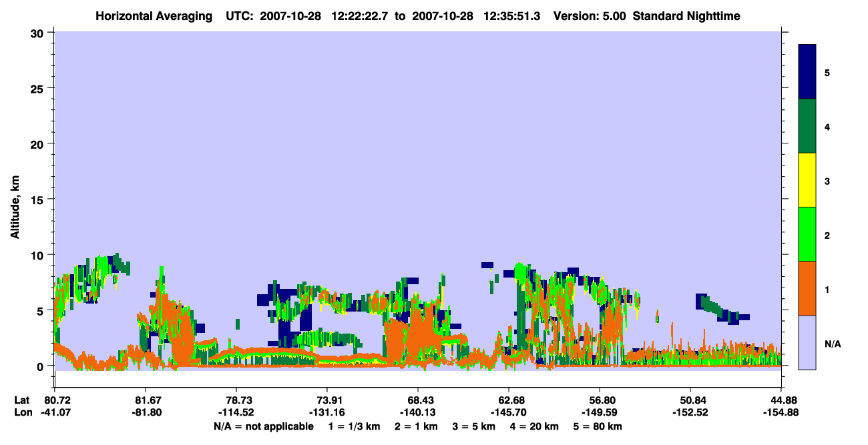Click longitude value -154.88
Image resolution: width=868 pixels, height=445 pixels.
pyautogui.click(x=781, y=412)
